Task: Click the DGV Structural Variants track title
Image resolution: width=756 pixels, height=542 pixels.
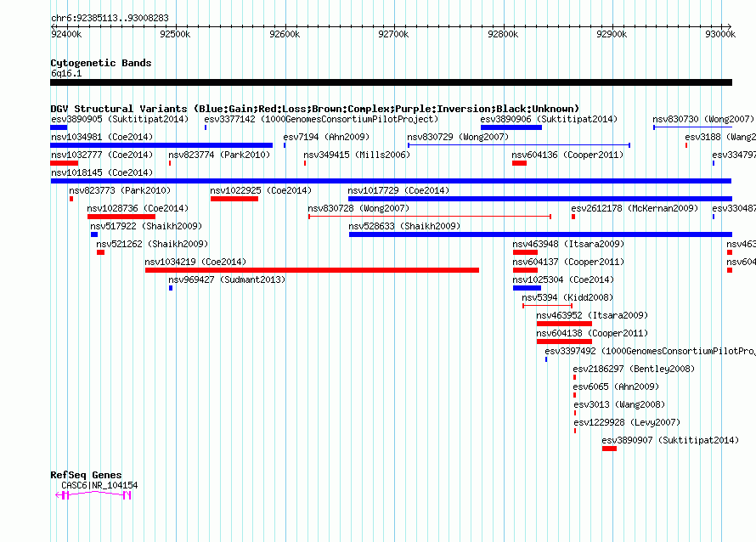Action: [x=315, y=109]
